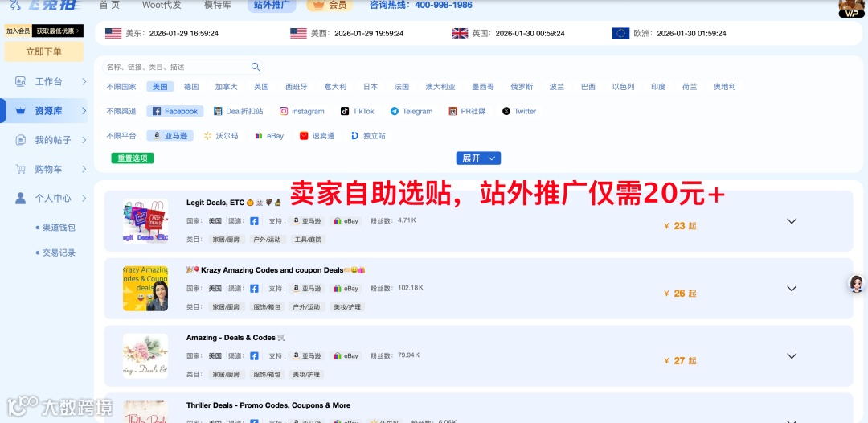This screenshot has height=423, width=868.
Task: Expand 工作台 sidebar chevron
Action: [x=84, y=81]
